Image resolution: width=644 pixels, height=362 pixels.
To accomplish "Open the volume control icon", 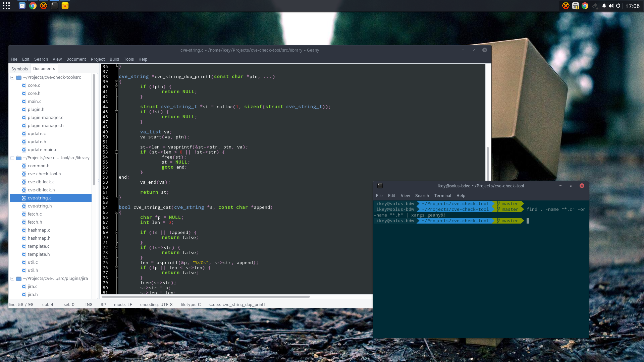I will pyautogui.click(x=611, y=6).
